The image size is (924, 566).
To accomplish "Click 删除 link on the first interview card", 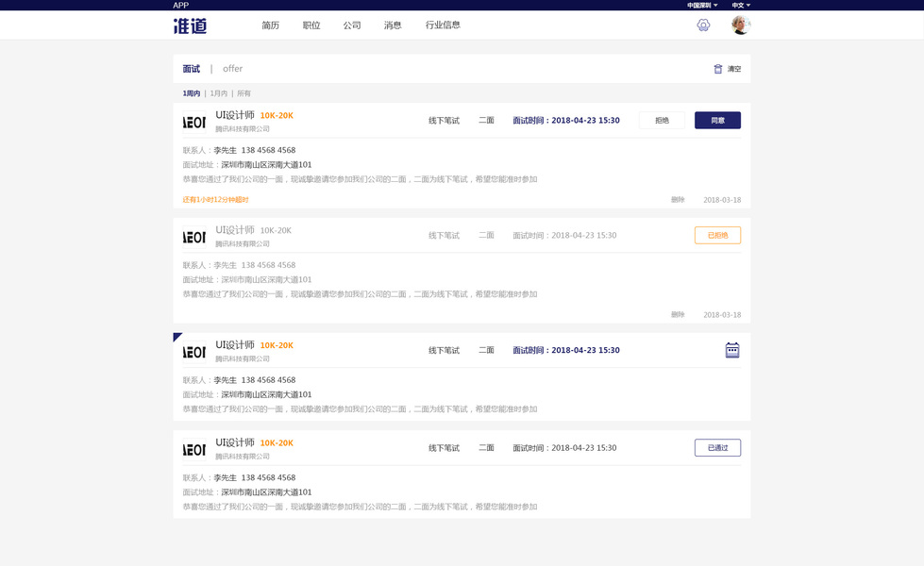I will tap(678, 200).
